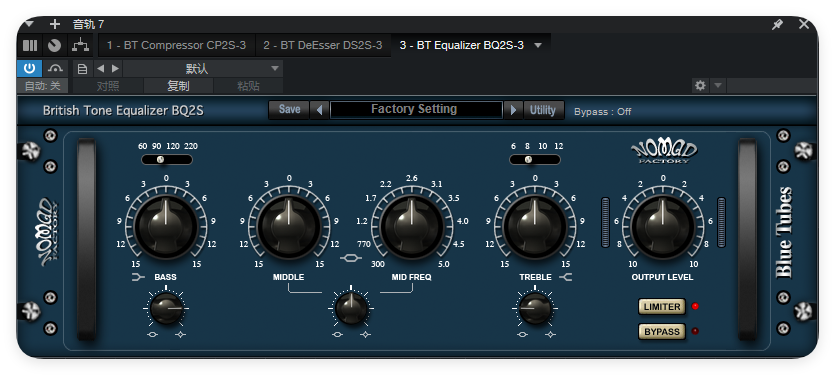Click the 12 treble frequency label
The width and height of the screenshot is (835, 375).
tap(558, 146)
